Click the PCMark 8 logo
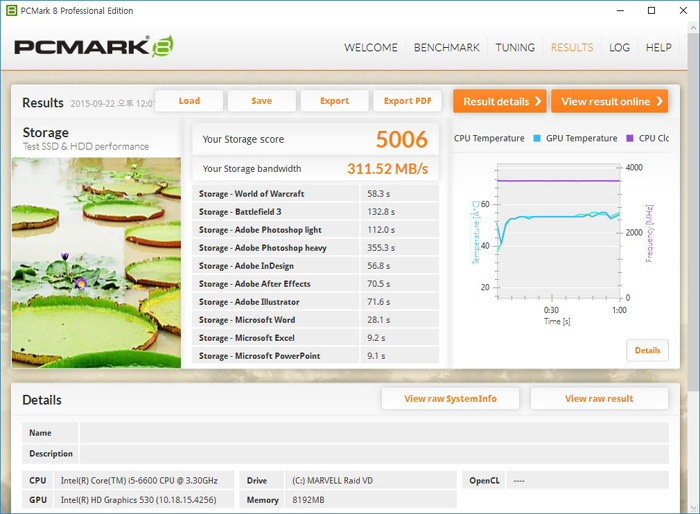 94,46
